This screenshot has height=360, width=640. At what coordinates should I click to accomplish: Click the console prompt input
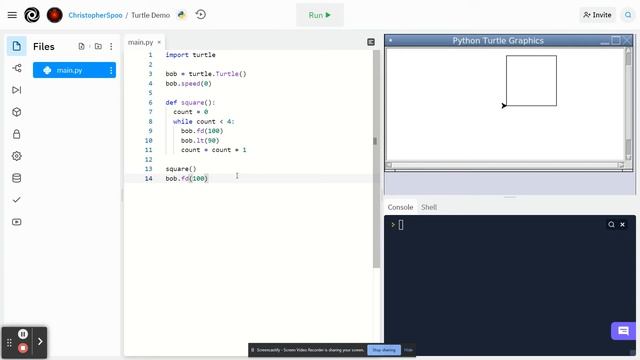[401, 225]
